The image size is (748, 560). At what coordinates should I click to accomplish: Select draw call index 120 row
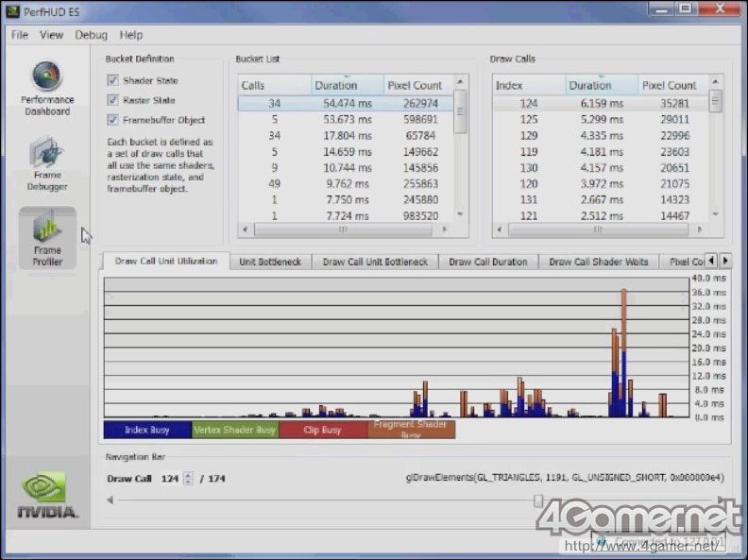click(x=600, y=183)
